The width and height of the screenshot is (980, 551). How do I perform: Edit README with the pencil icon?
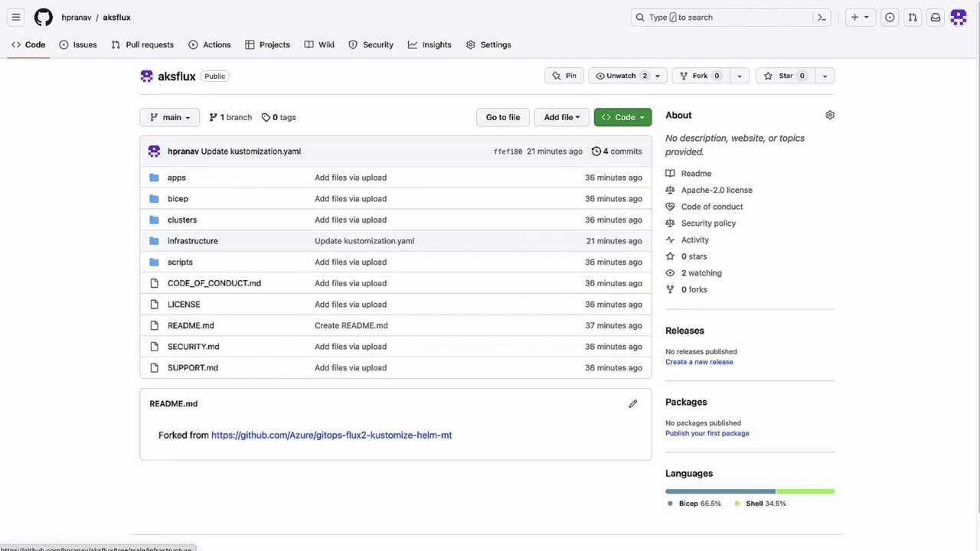(632, 403)
